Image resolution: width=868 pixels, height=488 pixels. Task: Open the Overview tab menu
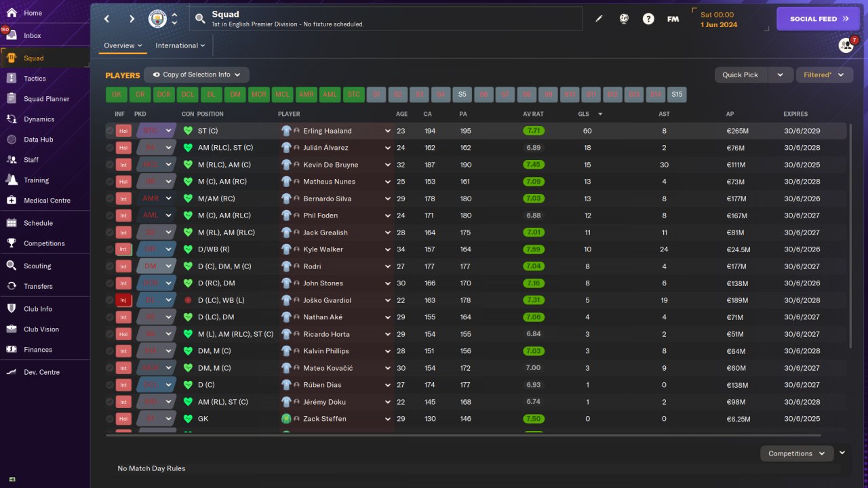click(123, 45)
